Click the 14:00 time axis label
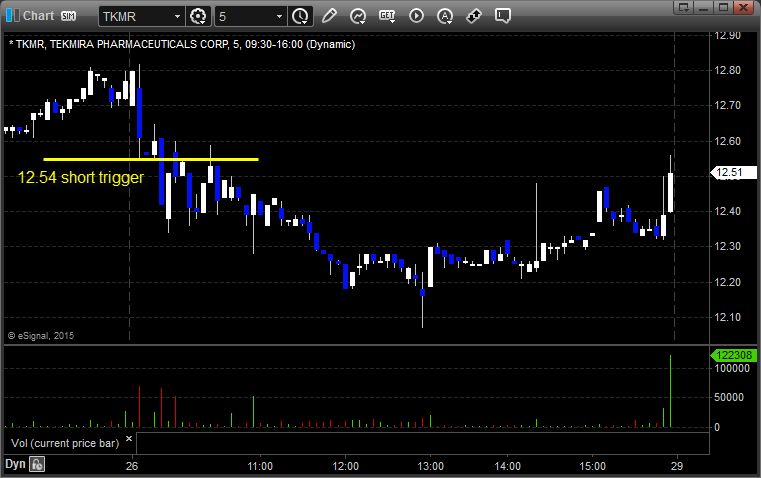The width and height of the screenshot is (761, 478). (x=508, y=466)
